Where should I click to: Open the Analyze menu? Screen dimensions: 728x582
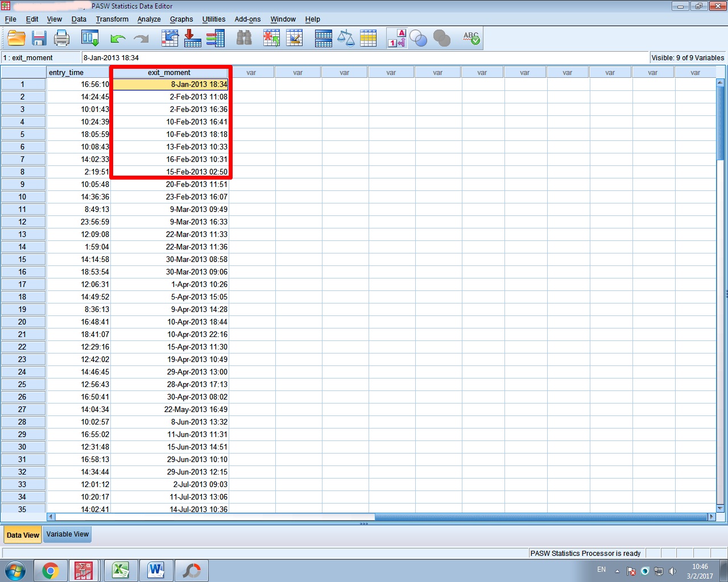coord(149,19)
